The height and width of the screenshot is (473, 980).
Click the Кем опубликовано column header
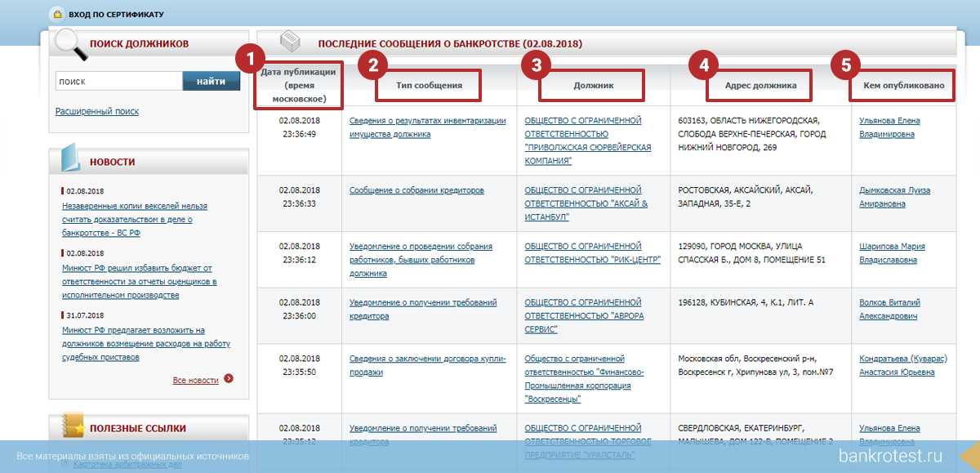coord(903,85)
